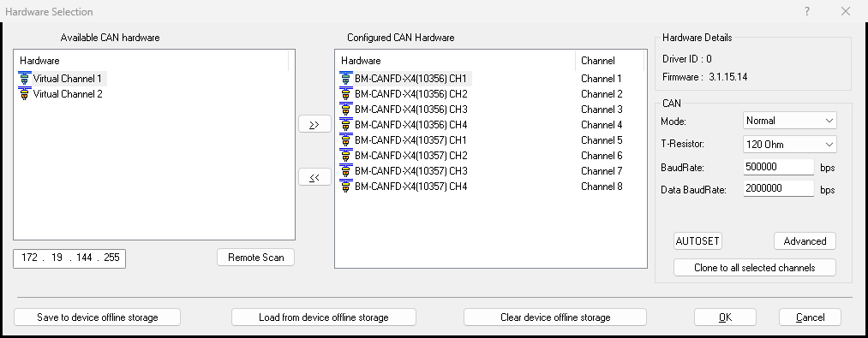Click the BaudRate field showing 500000
The width and height of the screenshot is (868, 338).
(778, 167)
